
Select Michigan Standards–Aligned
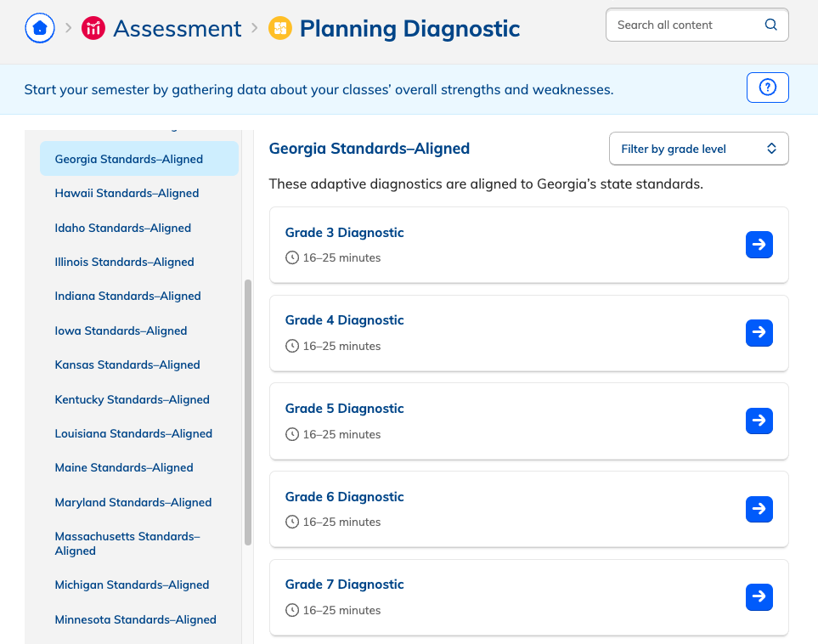132,585
